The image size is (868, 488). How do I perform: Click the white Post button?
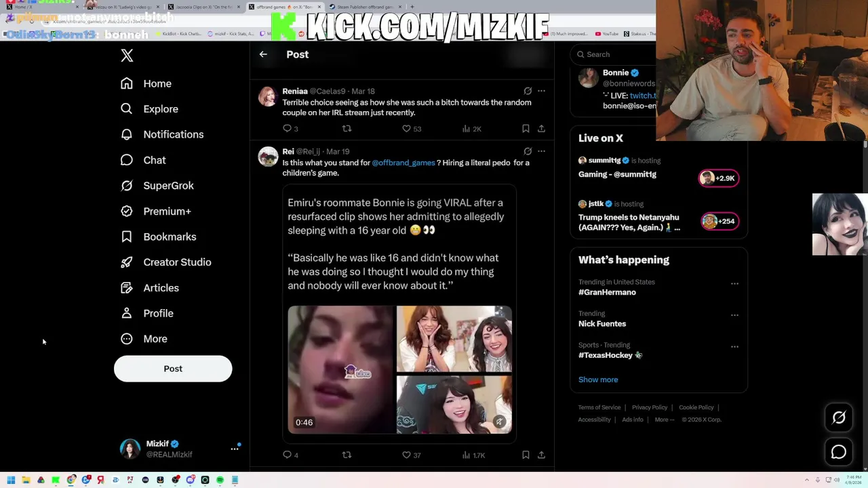coord(173,369)
